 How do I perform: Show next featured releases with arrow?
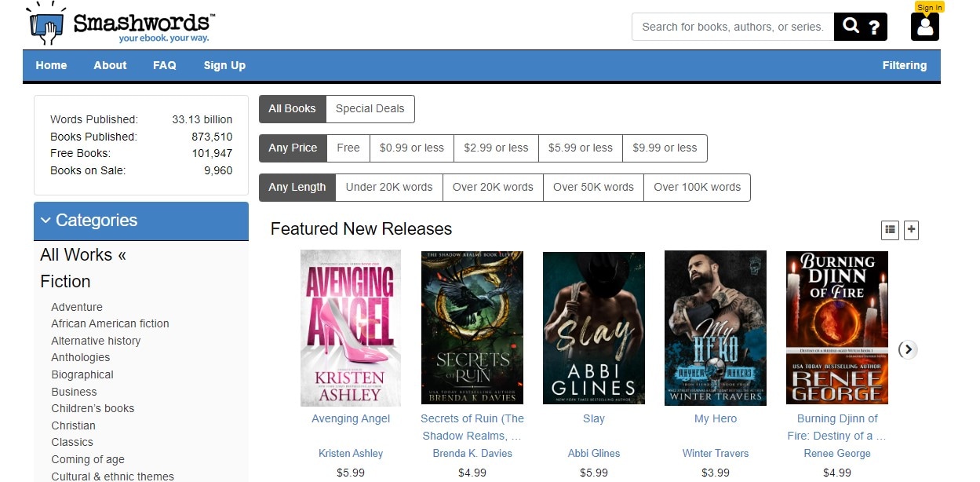(908, 349)
